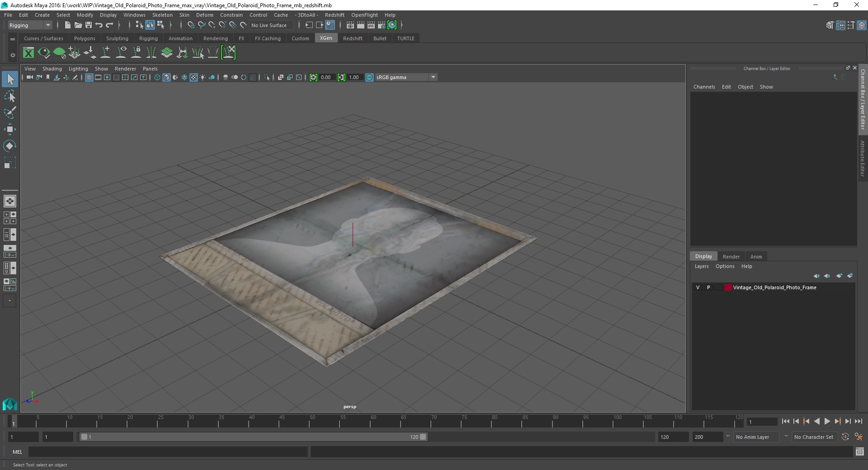
Task: Toggle playback P of Vintage_Old_Polaroid_Photo_Frame layer
Action: [x=708, y=287]
